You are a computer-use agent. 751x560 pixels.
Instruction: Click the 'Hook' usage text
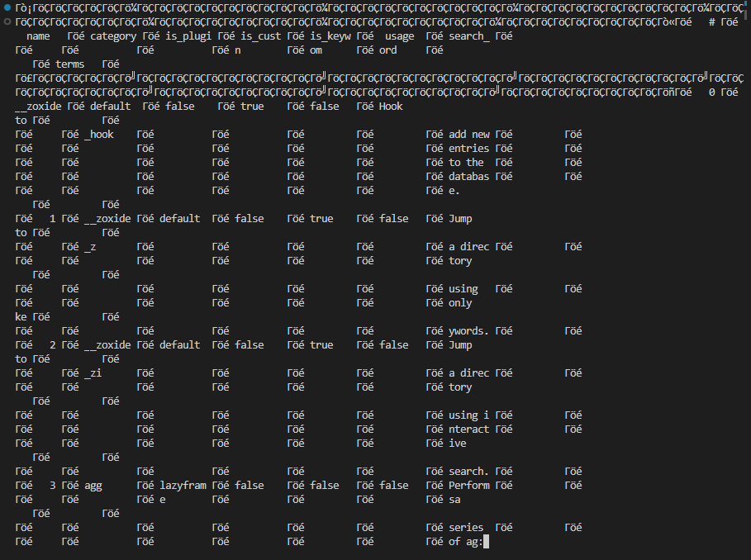click(x=391, y=107)
